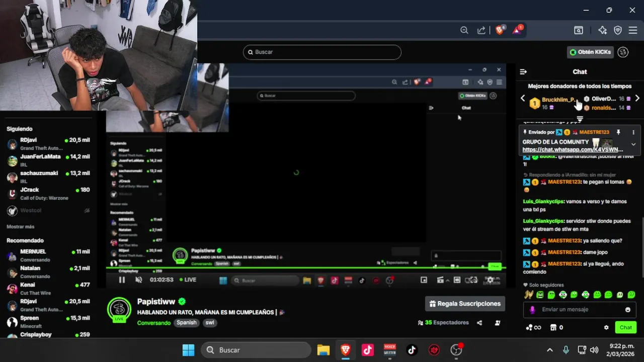Open channel points infinity icon
The image size is (644, 362).
pos(533,327)
